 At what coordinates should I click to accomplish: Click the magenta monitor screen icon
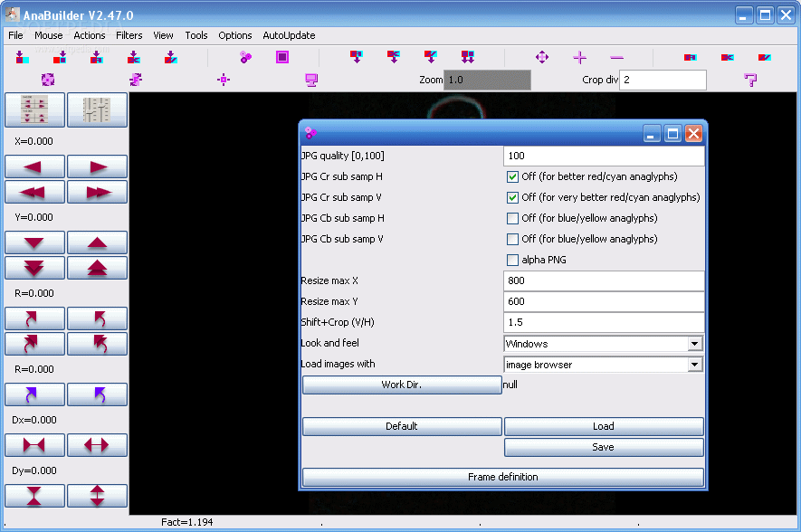pos(311,81)
